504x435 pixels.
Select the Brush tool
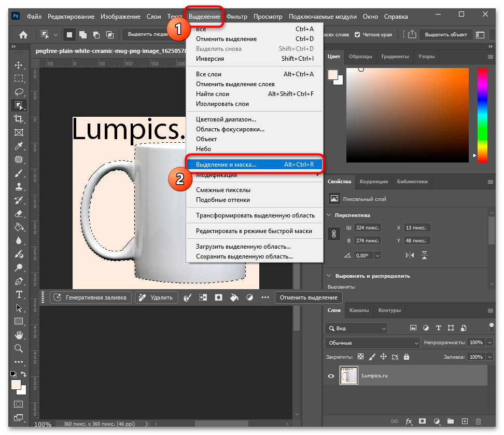19,173
